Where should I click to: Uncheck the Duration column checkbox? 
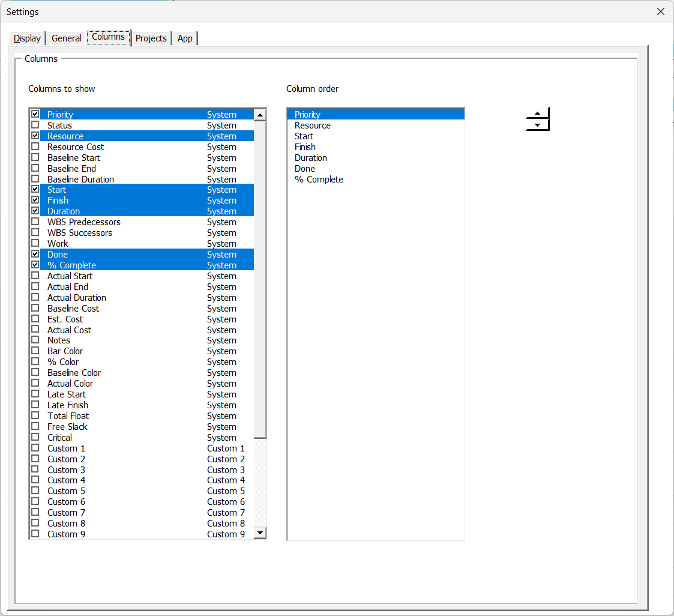point(35,211)
